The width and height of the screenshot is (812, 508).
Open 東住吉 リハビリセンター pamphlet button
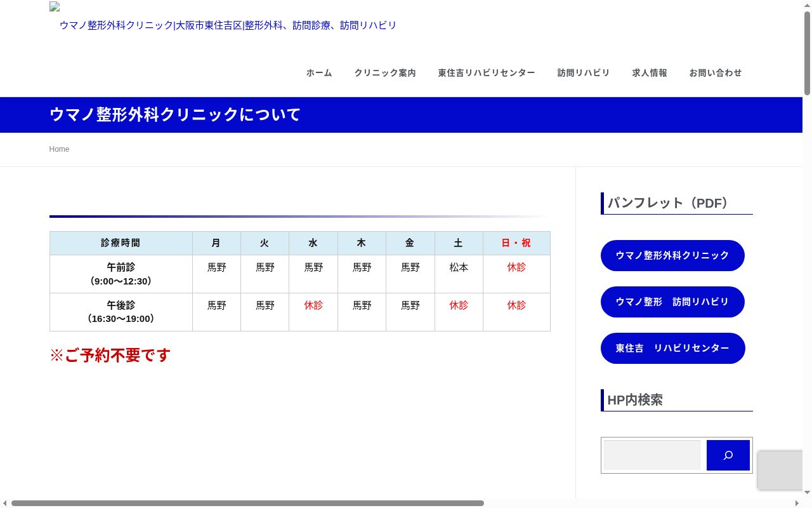pos(672,348)
